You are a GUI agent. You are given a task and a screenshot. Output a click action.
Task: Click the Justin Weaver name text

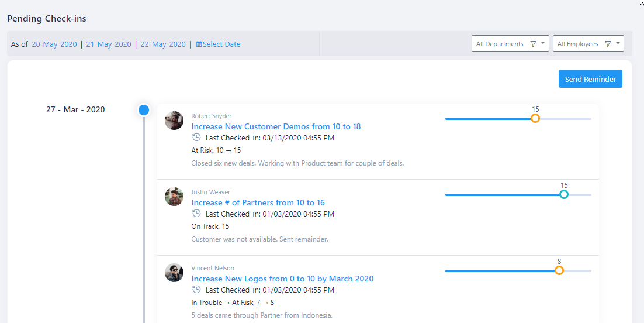click(211, 192)
